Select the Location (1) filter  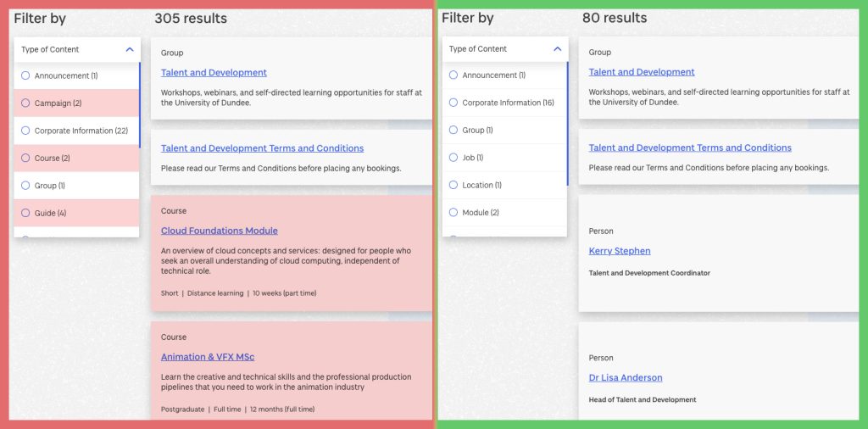pos(453,185)
